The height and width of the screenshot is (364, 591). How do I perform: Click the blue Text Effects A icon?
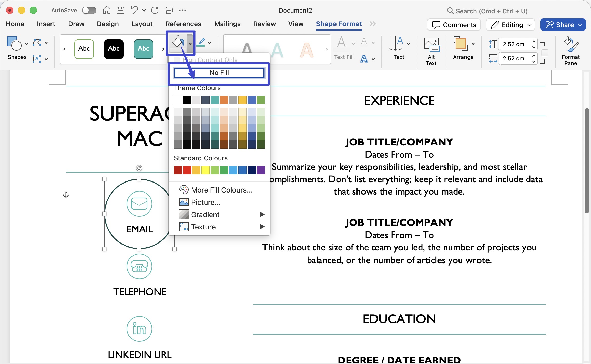(364, 59)
